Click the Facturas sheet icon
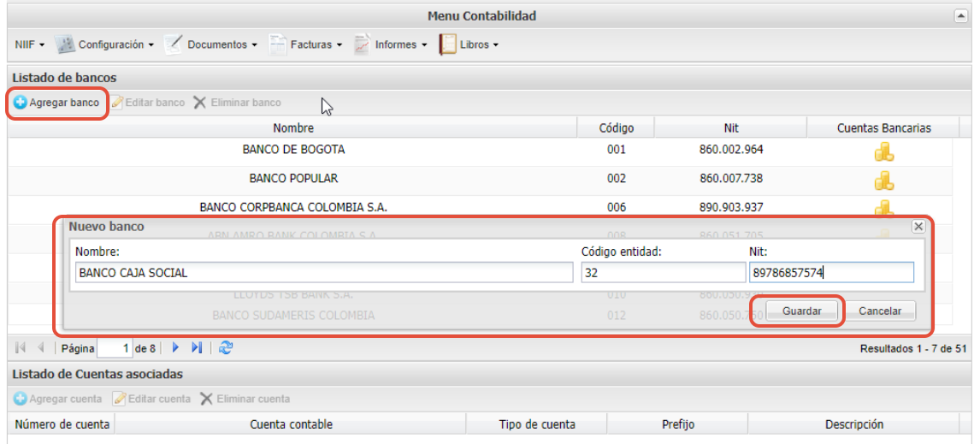The image size is (980, 444). 277,45
